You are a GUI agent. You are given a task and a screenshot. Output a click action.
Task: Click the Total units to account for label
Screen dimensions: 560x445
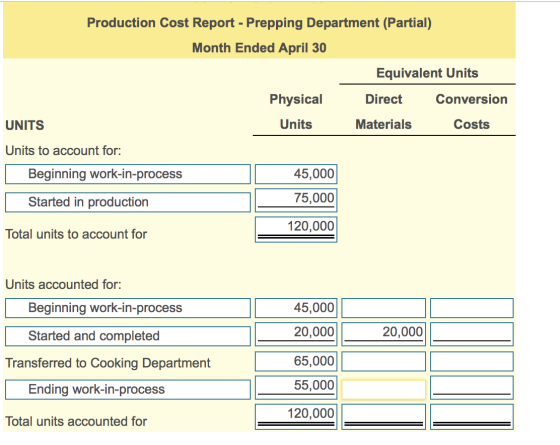click(x=76, y=234)
